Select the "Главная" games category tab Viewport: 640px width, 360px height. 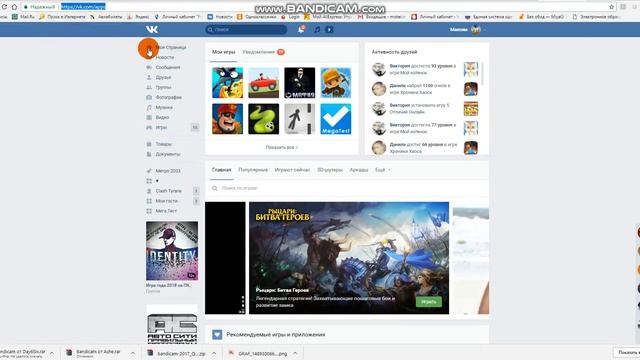pos(222,170)
